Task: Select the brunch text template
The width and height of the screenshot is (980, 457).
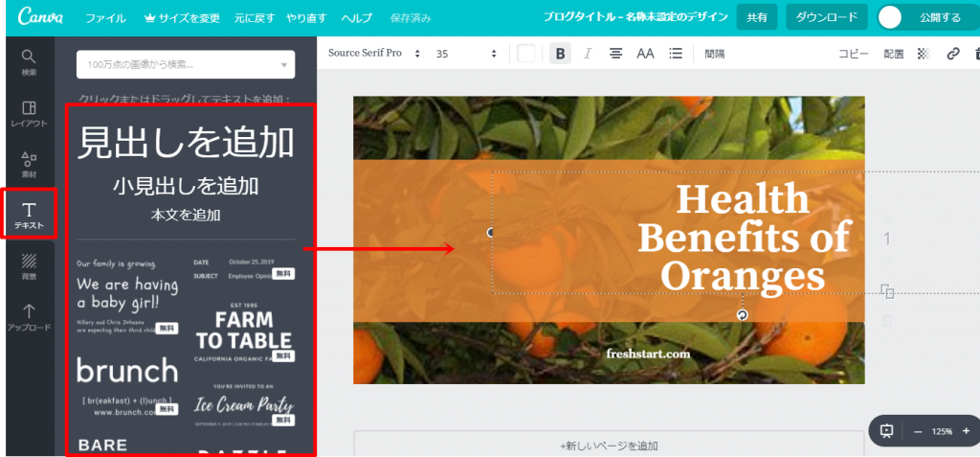Action: tap(127, 386)
